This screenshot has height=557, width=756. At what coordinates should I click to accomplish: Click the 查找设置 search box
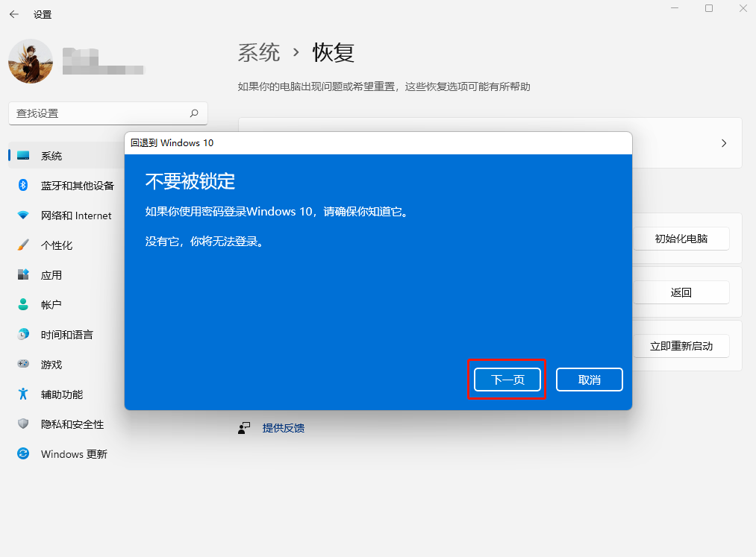(x=107, y=113)
